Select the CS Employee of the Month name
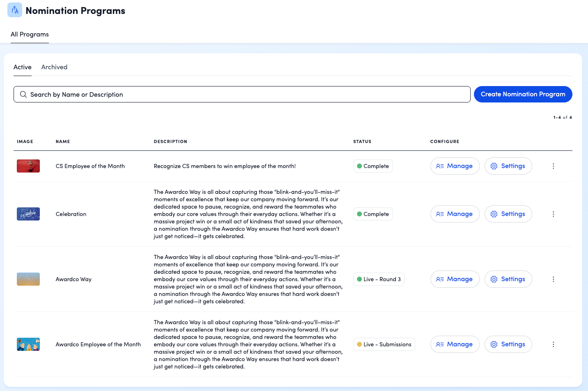The image size is (588, 391). coord(90,166)
